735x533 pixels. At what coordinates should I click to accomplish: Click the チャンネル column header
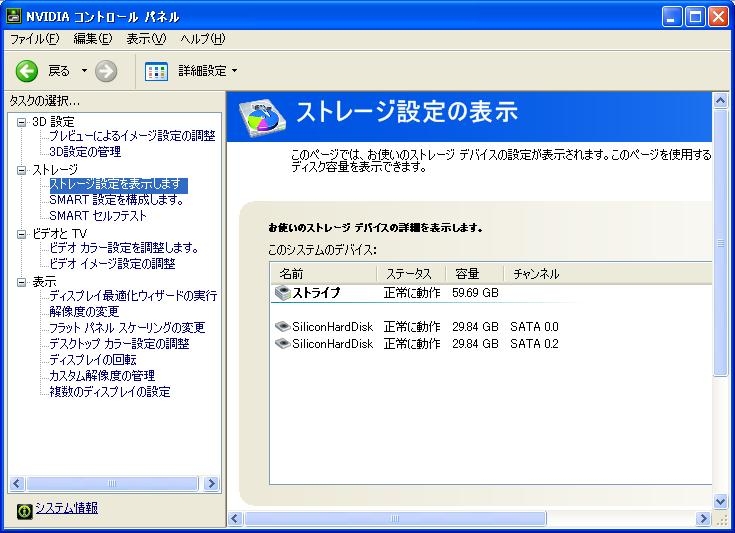click(x=536, y=274)
